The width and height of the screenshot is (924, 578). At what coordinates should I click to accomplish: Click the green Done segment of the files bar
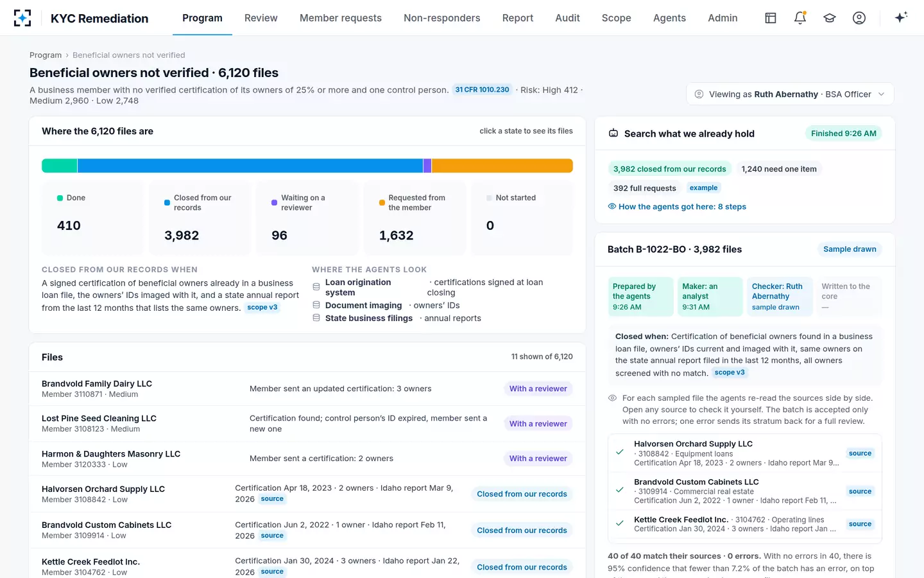(60, 166)
